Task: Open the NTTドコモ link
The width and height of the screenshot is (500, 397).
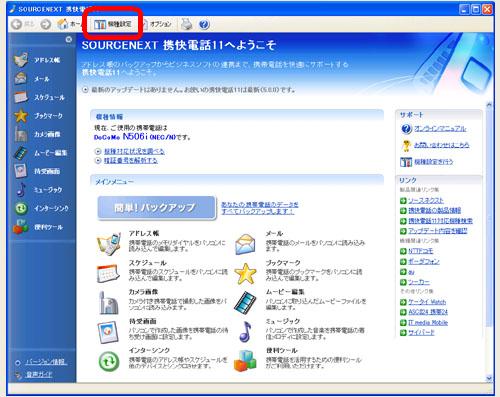Action: coord(421,251)
